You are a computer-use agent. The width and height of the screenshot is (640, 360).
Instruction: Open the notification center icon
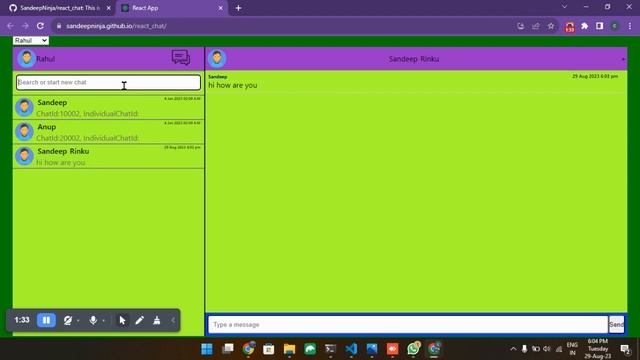(x=625, y=349)
